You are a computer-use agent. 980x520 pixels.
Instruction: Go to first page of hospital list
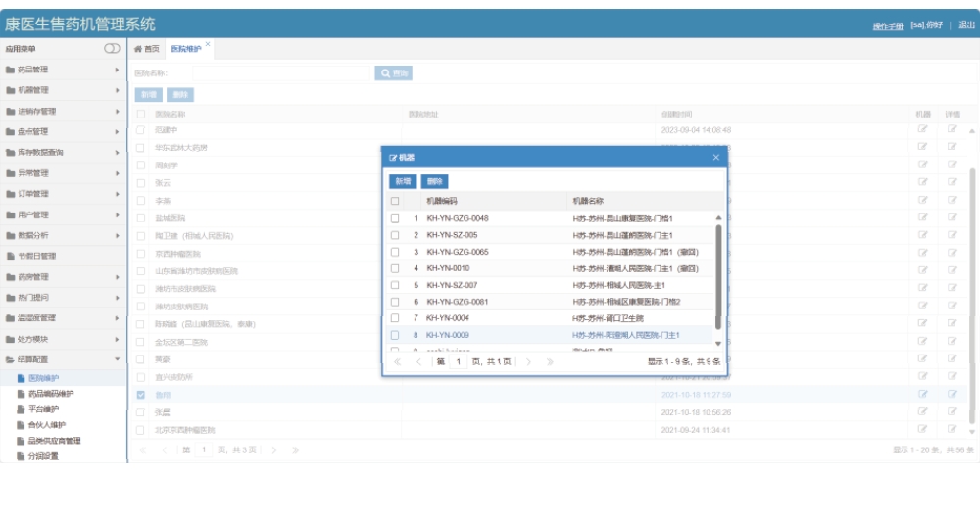(x=143, y=450)
